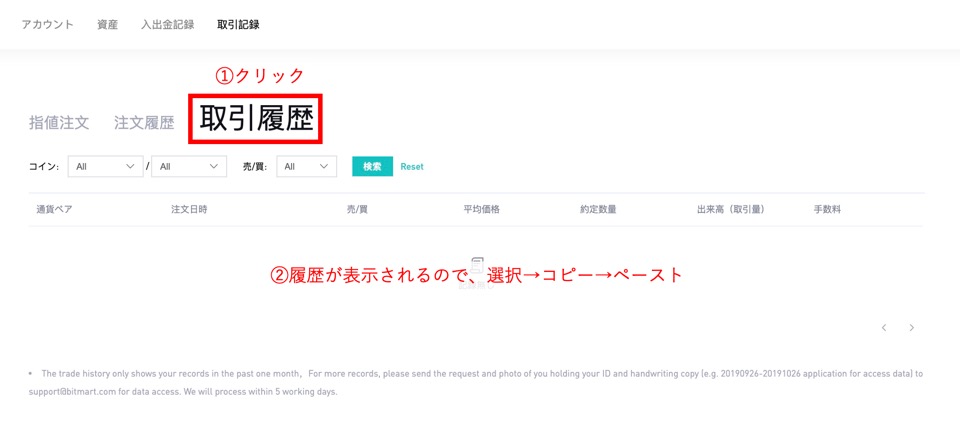Open the 入出金記録 menu item
The height and width of the screenshot is (440, 960).
(x=168, y=25)
